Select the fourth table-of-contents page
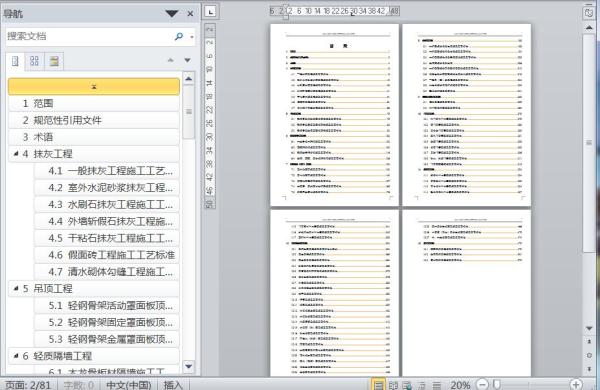Screen dimensions: 600x390 (x=467, y=293)
